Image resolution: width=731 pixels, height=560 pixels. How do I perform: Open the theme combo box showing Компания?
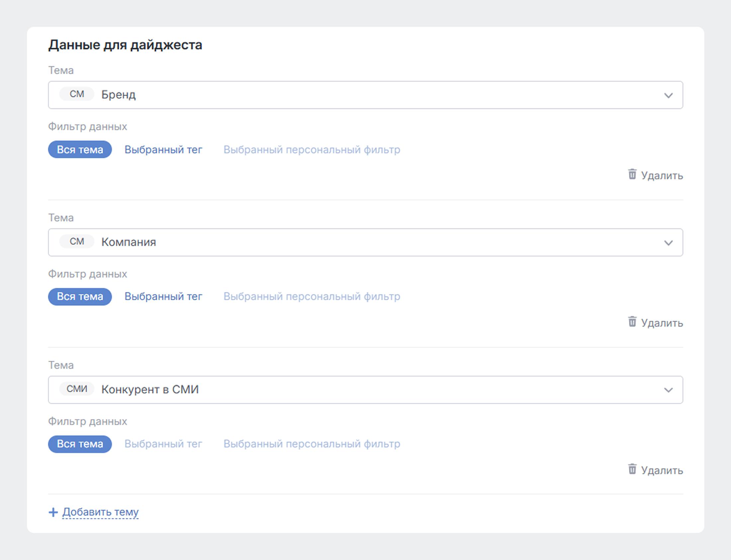[x=365, y=242]
